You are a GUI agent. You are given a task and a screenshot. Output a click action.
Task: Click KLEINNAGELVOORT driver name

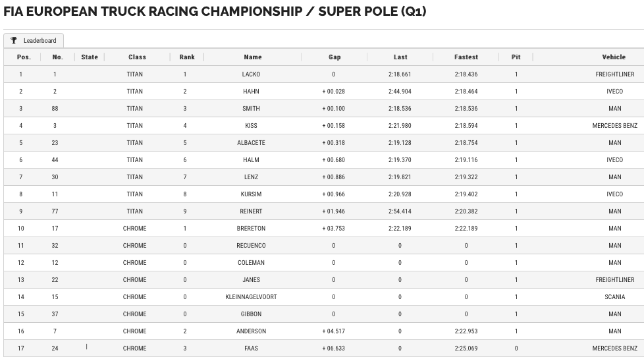[x=251, y=297]
